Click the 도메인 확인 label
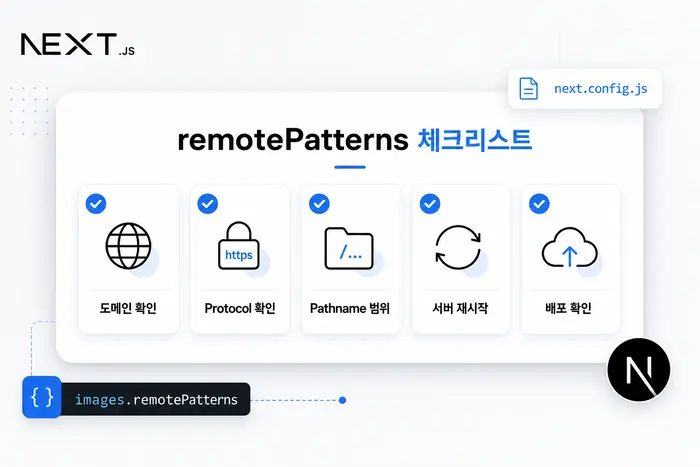Screen dimensions: 700x467 (128, 308)
